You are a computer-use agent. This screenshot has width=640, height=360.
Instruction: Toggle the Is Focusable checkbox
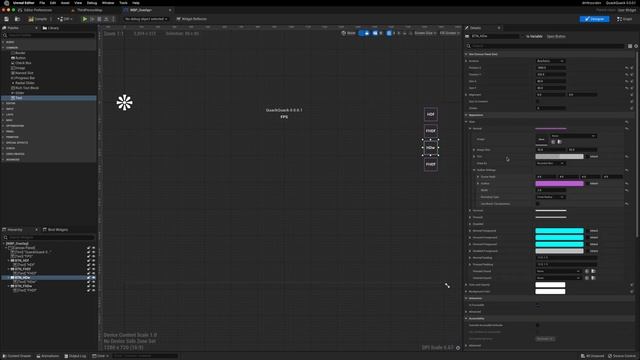(538, 305)
